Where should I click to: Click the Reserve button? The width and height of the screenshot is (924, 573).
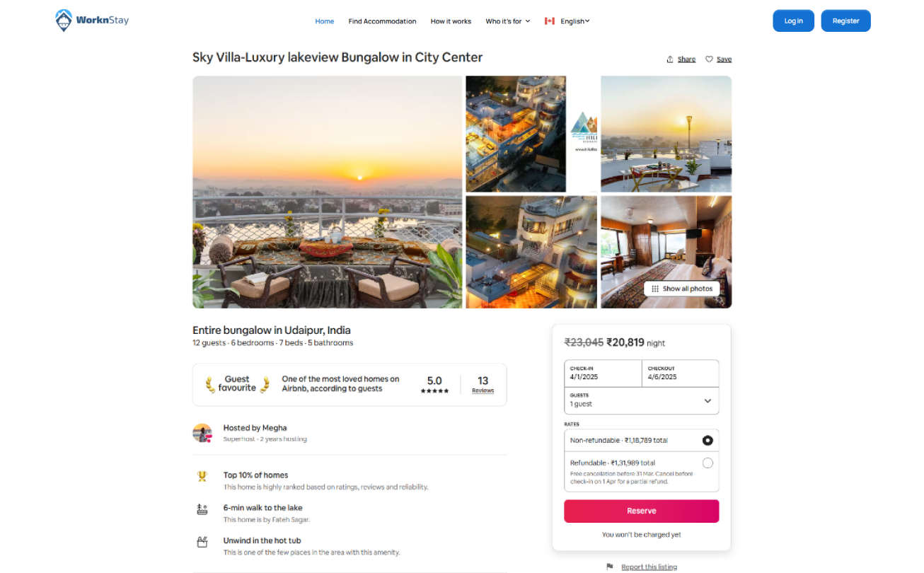642,511
